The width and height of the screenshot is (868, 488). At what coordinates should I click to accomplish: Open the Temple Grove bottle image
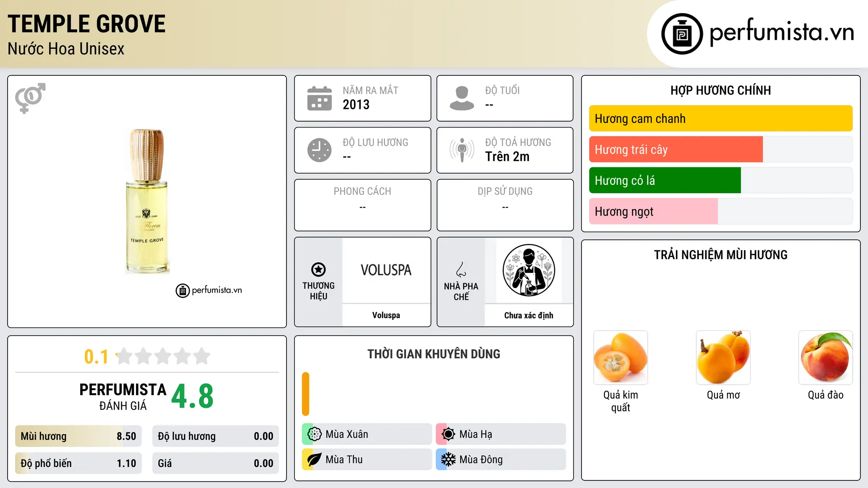[147, 201]
